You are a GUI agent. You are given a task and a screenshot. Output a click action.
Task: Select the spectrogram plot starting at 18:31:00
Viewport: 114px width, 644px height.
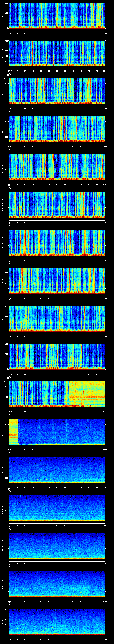click(x=57, y=91)
